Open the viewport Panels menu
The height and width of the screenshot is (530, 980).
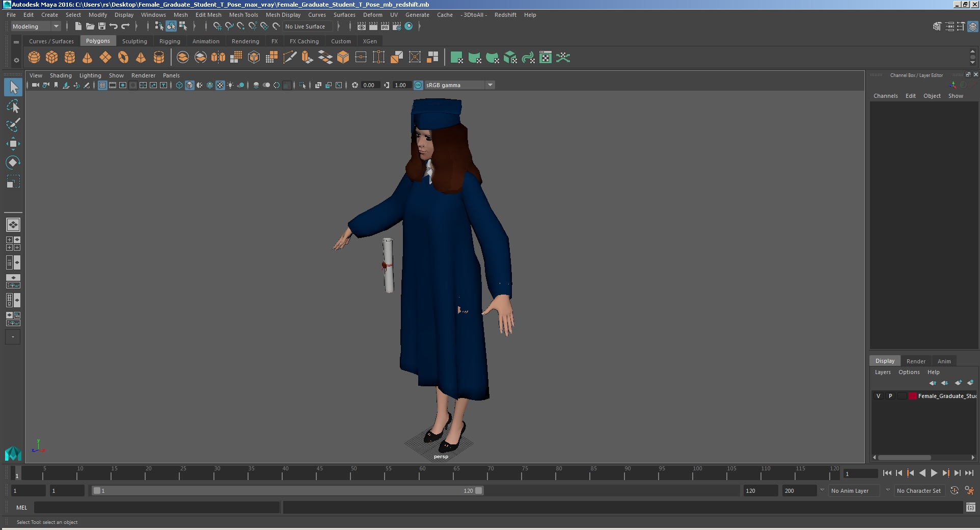pos(171,75)
